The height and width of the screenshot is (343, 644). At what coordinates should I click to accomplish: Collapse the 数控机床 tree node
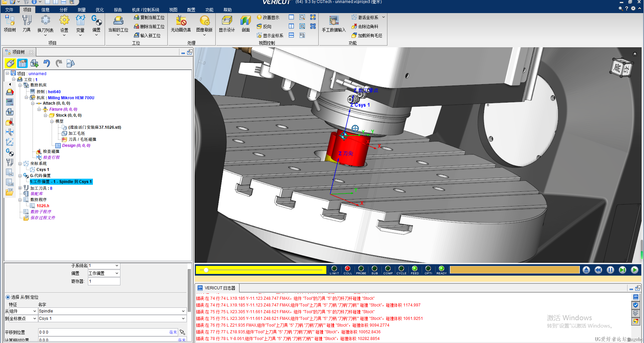pos(20,85)
